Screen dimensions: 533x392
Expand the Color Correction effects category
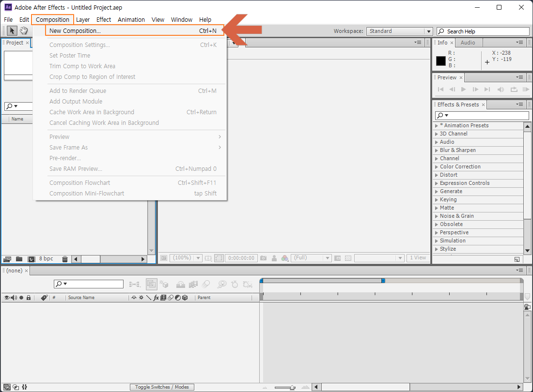[437, 166]
